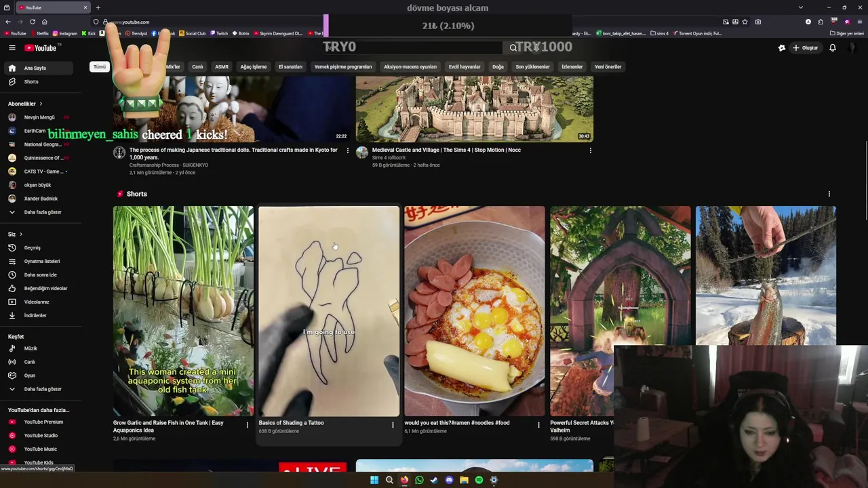Open YouTube Premium link in sidebar
Viewport: 868px width, 488px height.
tap(38, 422)
